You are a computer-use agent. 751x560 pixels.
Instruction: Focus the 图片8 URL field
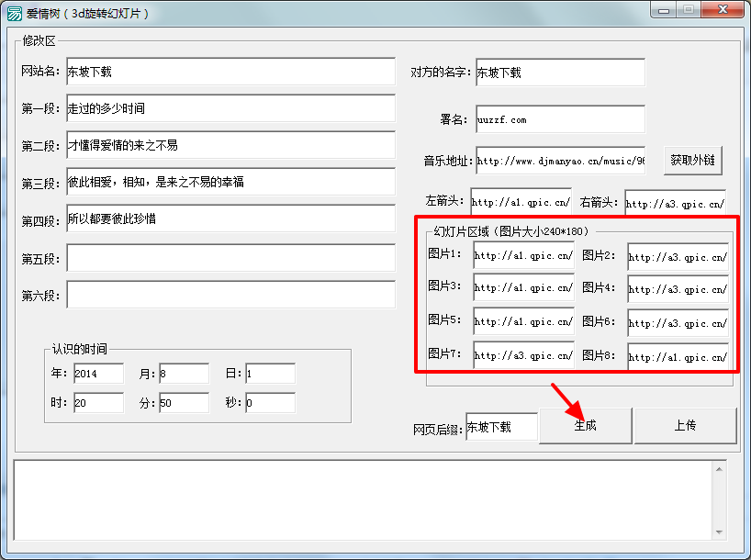tap(678, 357)
